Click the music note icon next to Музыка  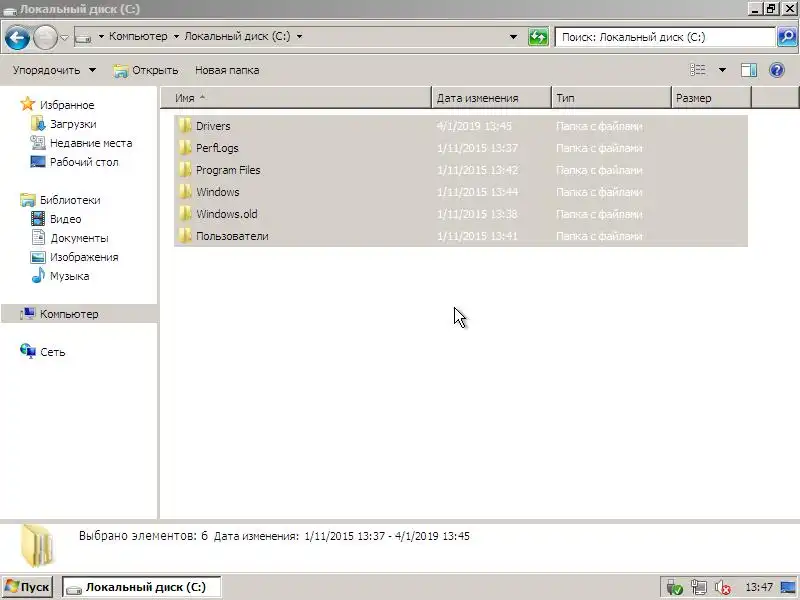[38, 276]
